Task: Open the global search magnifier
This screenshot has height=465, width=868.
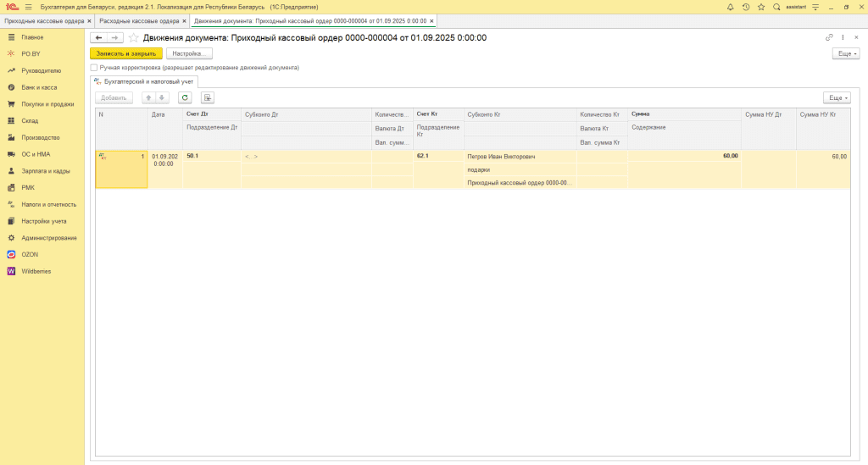Action: click(776, 7)
